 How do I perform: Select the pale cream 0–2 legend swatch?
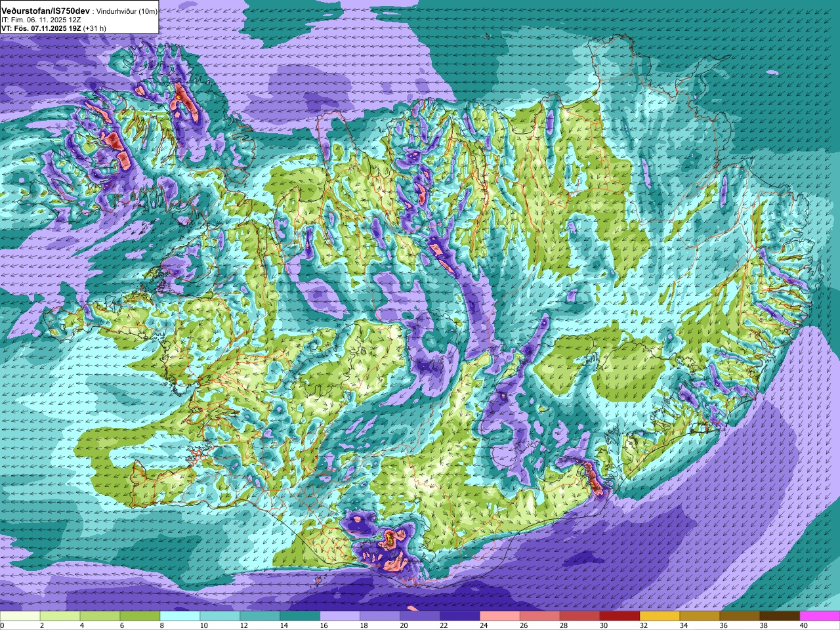20,616
